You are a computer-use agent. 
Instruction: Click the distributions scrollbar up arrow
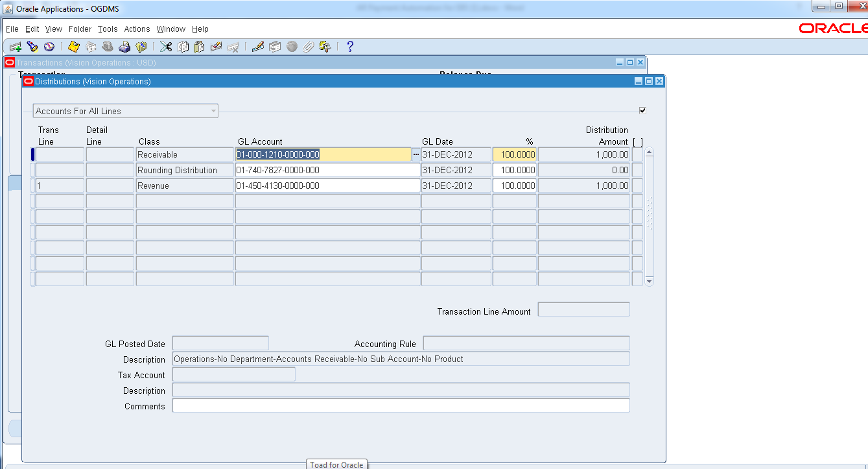tap(650, 152)
